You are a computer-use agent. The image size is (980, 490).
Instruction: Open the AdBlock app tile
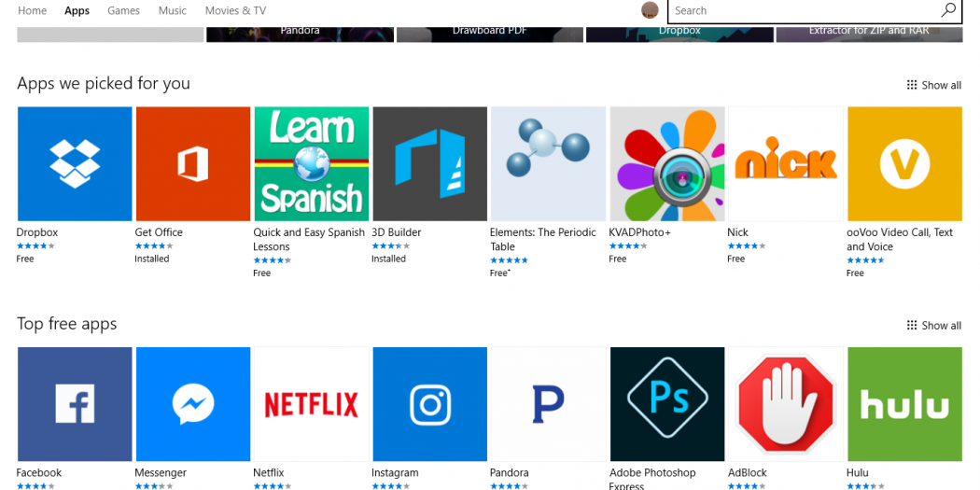coord(786,404)
